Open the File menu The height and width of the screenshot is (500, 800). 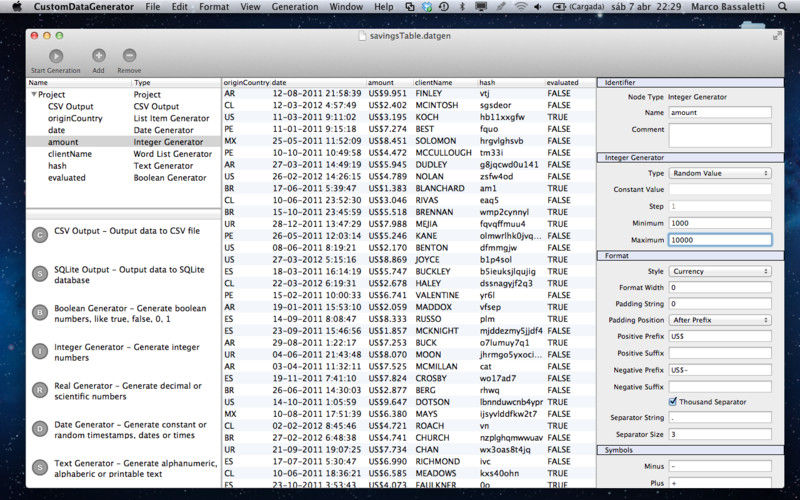tap(152, 7)
